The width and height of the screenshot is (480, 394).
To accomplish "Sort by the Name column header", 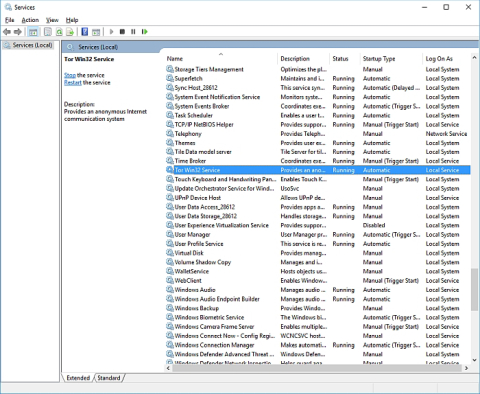I will [220, 59].
